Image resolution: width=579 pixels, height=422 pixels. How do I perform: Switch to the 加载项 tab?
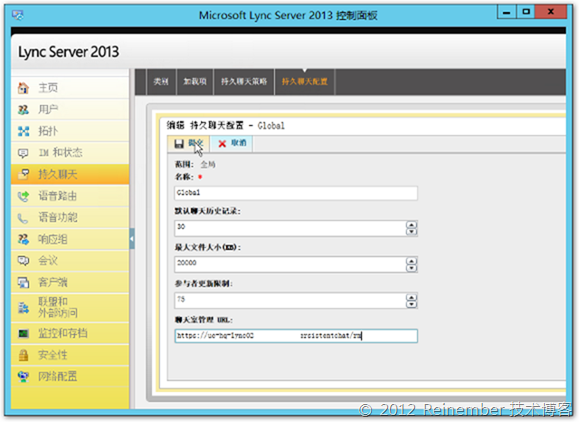pos(195,82)
